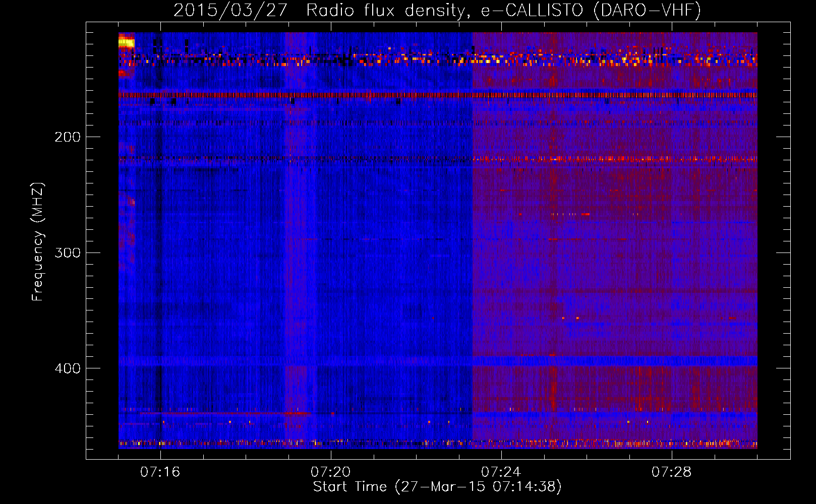Click the 'Frequency (MHZ)' y-axis label
Screen dimensions: 816x504
38,242
